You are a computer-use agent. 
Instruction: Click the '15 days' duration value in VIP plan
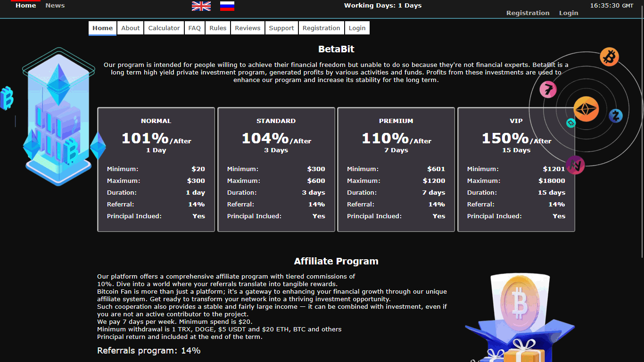click(552, 193)
